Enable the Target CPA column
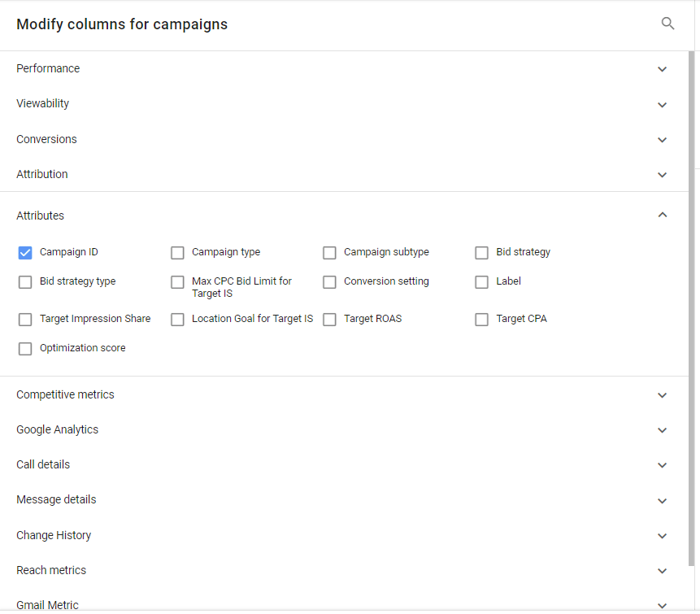700x614 pixels. 481,319
